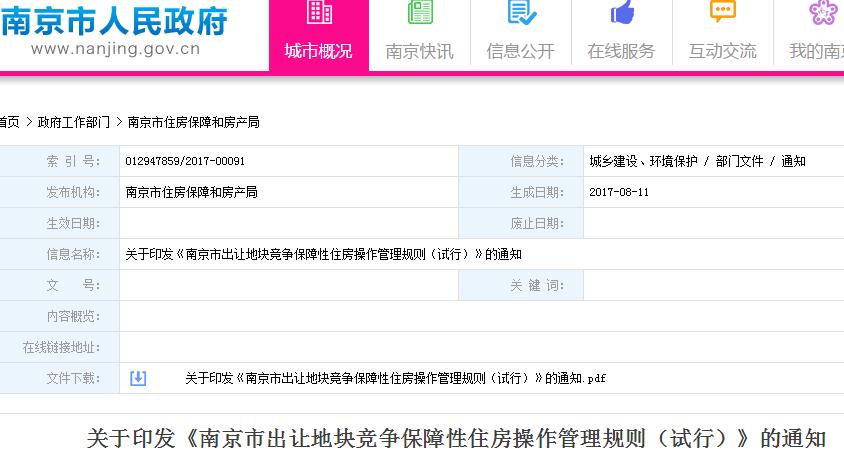
Task: Download the 关于印发...的通知.pdf file
Action: point(396,379)
